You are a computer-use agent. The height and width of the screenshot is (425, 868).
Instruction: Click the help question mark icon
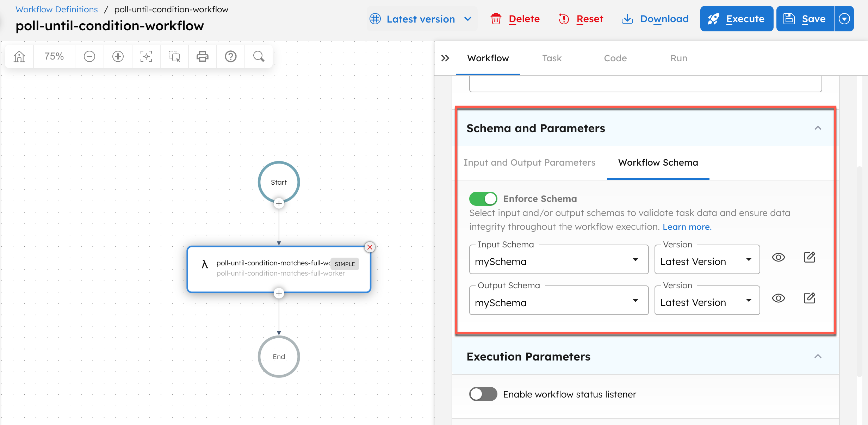click(230, 56)
